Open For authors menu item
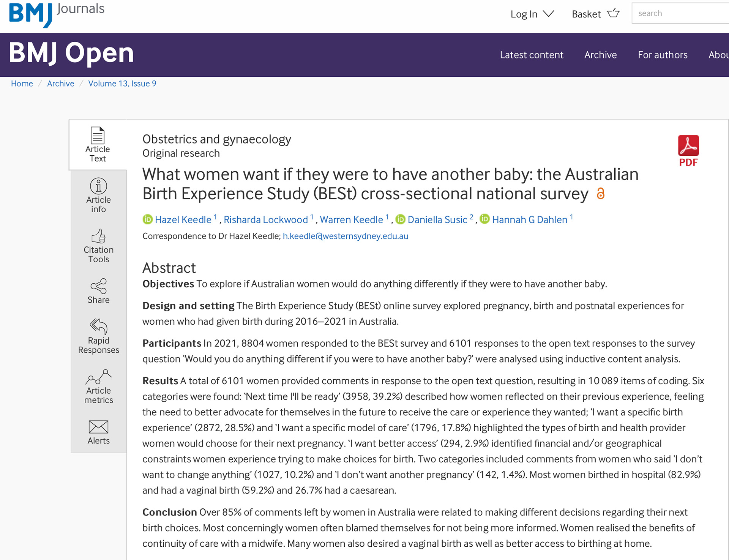Image resolution: width=729 pixels, height=560 pixels. 662,55
